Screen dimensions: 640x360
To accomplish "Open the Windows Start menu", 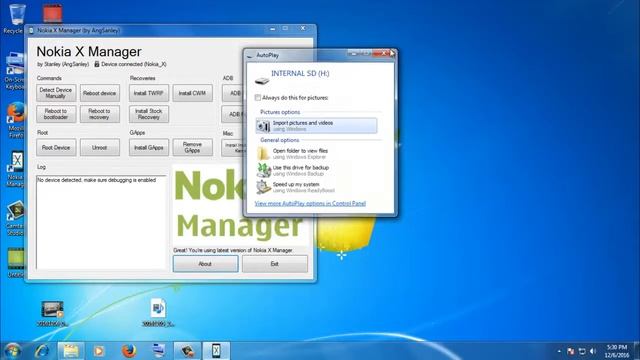I will [12, 351].
